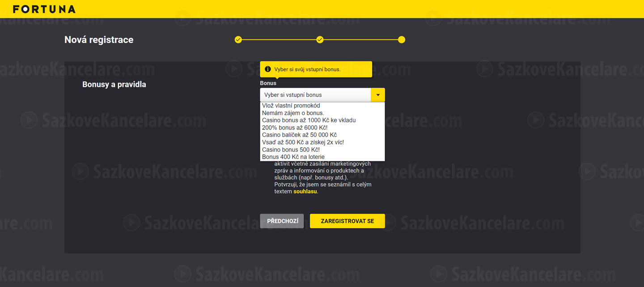Viewport: 644px width, 287px height.
Task: Select 'Bonus 400 Kč na loterie' option
Action: click(x=322, y=157)
